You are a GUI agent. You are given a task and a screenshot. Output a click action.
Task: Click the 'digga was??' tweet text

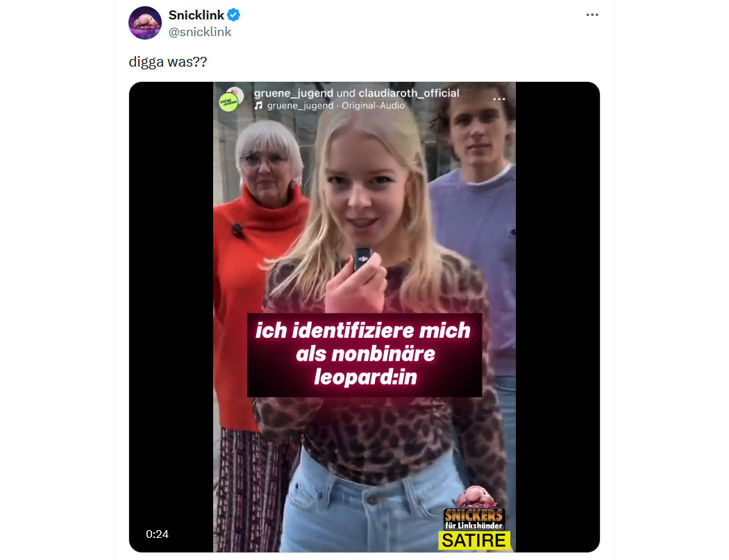(x=168, y=62)
